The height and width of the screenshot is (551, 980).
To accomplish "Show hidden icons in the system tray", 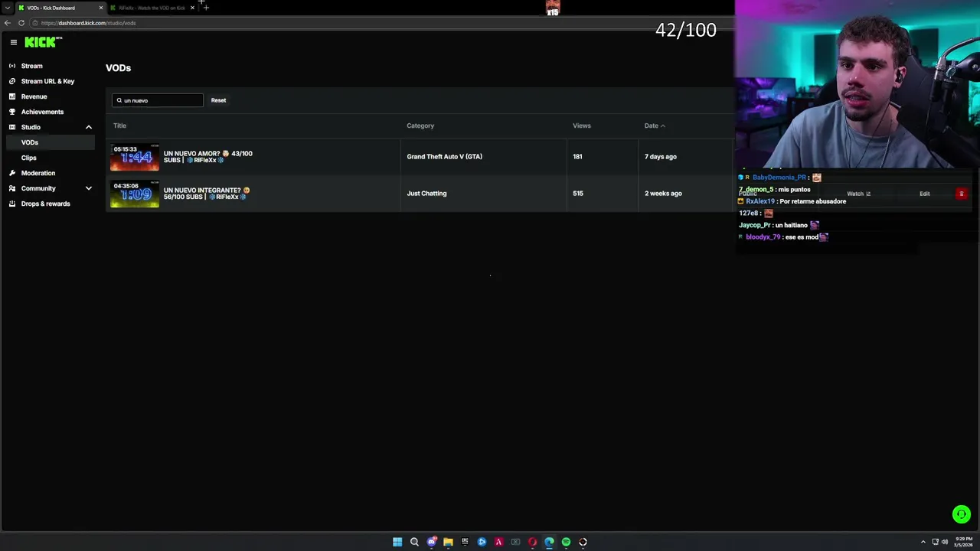I will click(923, 542).
